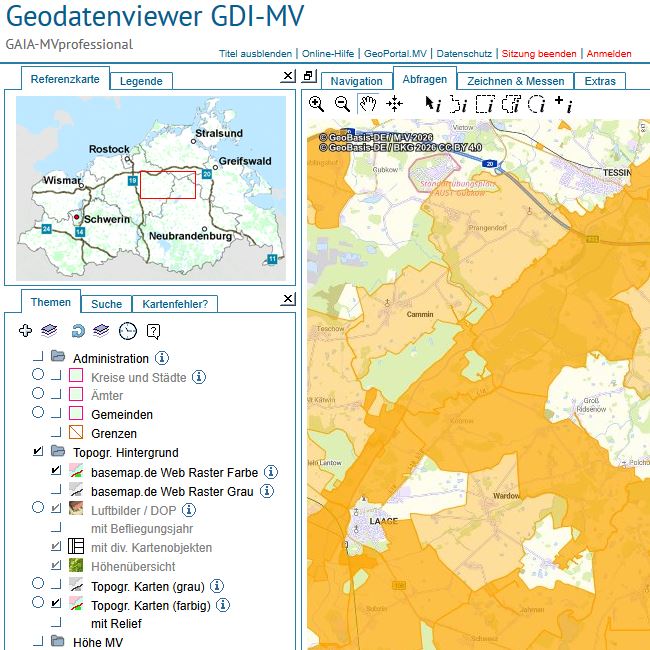The width and height of the screenshot is (650, 650).
Task: Click the Sitzung beenden link
Action: click(539, 54)
